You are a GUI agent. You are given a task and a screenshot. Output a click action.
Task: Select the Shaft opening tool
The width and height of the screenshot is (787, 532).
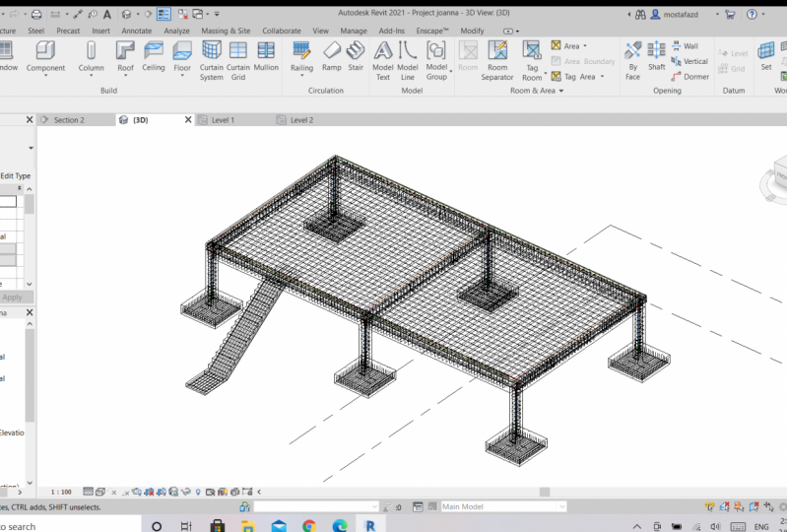[657, 57]
